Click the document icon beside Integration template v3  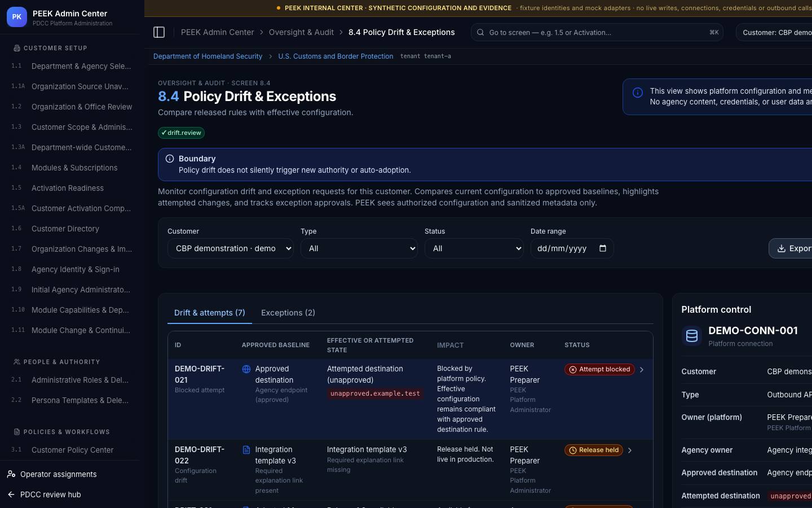pos(246,450)
